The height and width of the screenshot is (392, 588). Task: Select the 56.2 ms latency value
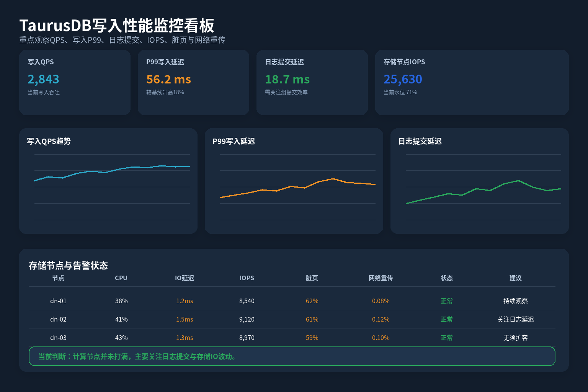[168, 79]
